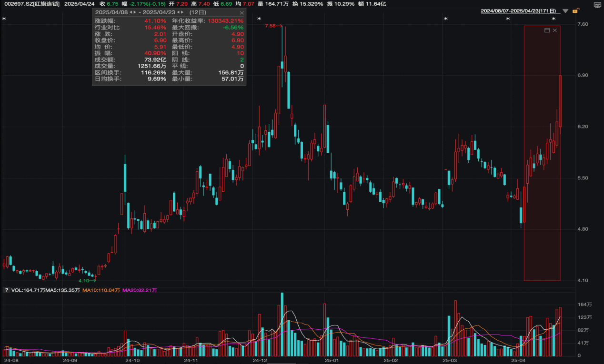
Task: Click the rightmost asterisk marker above selection
Action: tap(554, 19)
